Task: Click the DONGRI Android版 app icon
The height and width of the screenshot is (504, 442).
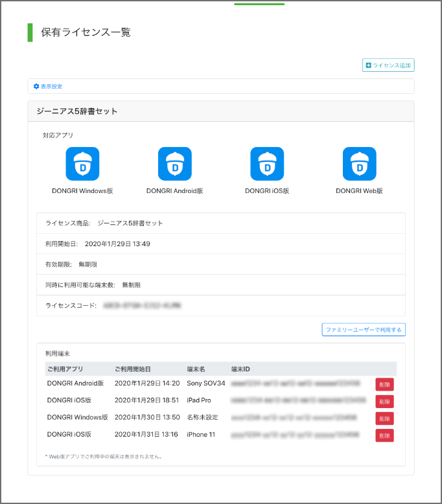Action: [x=175, y=164]
